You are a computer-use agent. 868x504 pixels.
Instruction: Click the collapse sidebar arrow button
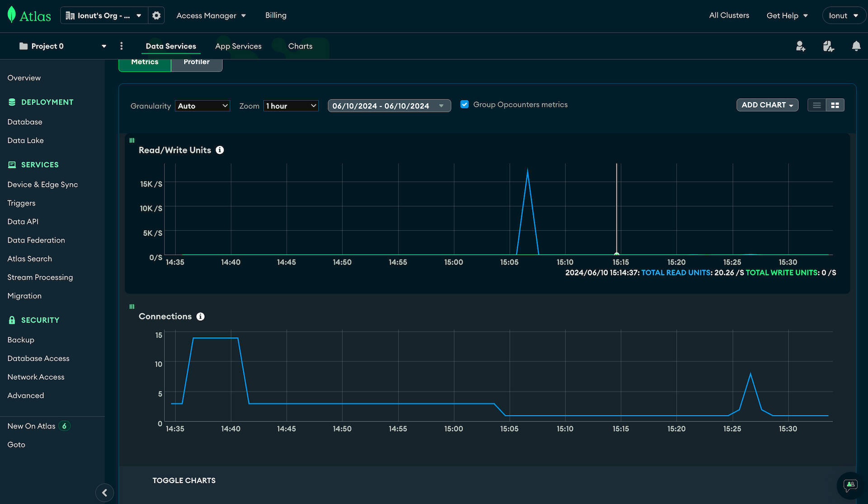pos(104,493)
